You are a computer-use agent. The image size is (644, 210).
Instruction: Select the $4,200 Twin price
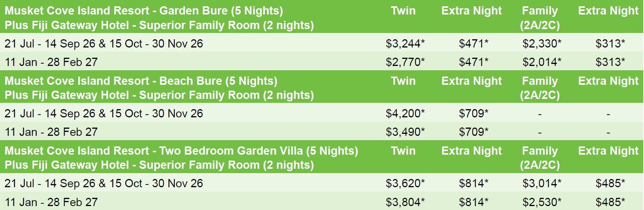405,113
